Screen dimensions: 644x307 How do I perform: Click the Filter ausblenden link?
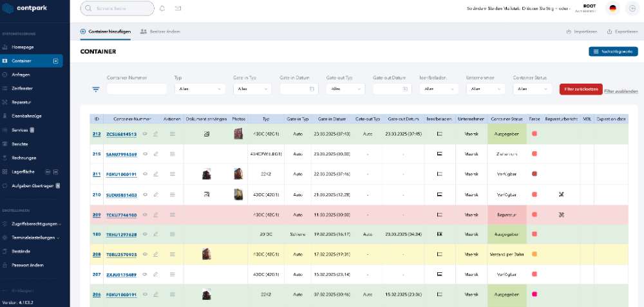coord(621,91)
